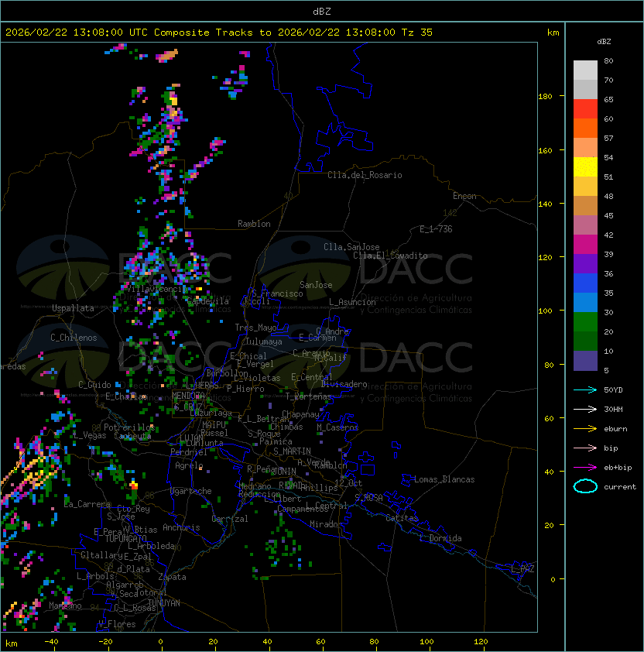
Task: Click the cyan 'current' ellipse in legend
Action: [585, 486]
